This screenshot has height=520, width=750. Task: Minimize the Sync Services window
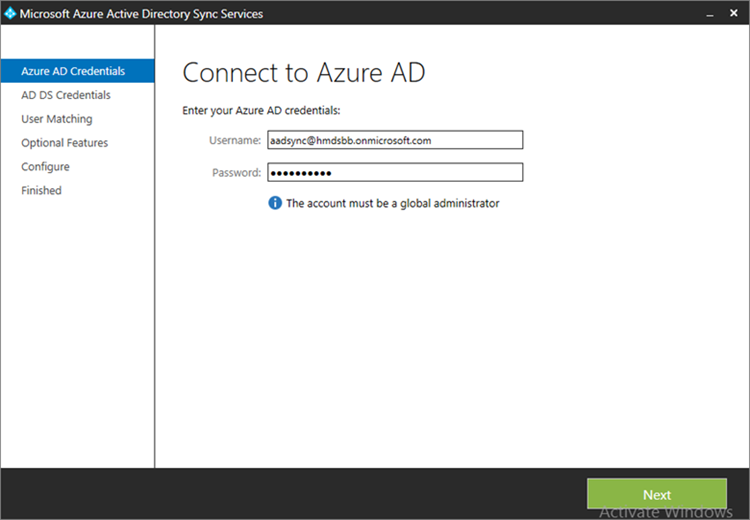[x=710, y=14]
